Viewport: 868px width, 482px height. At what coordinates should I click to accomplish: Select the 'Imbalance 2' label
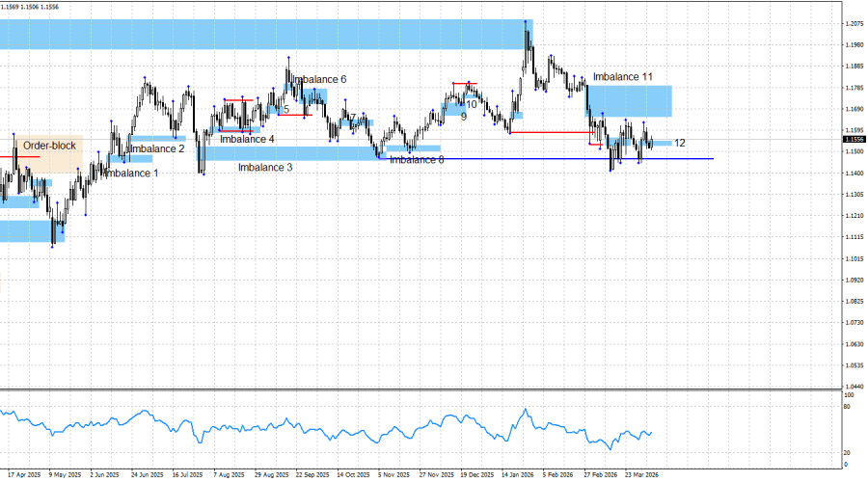(x=157, y=148)
